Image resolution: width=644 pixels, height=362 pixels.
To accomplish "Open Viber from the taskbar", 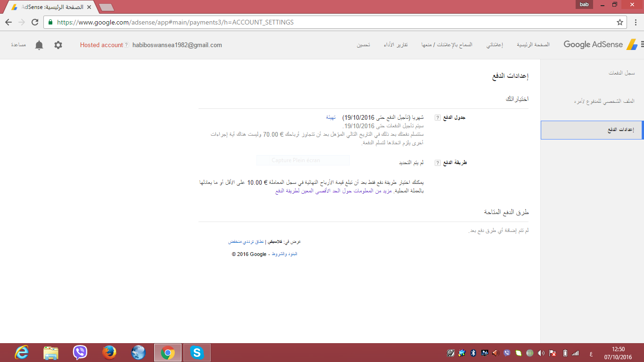I will coord(80,353).
